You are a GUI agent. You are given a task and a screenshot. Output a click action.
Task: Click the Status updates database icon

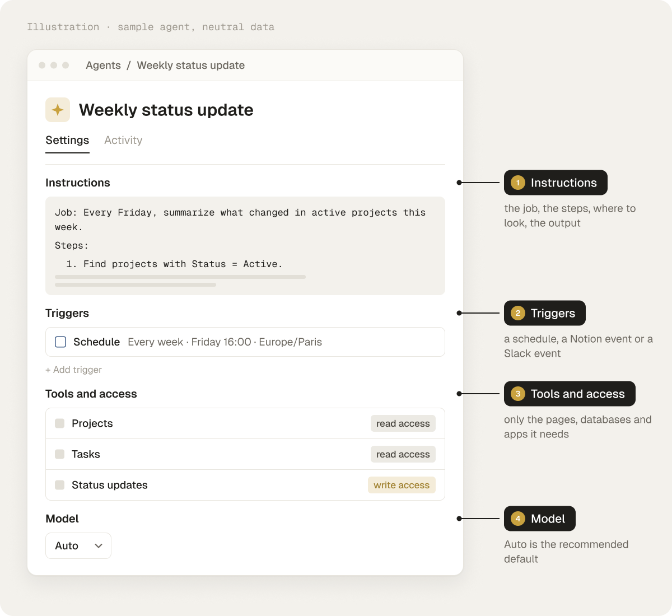point(59,485)
